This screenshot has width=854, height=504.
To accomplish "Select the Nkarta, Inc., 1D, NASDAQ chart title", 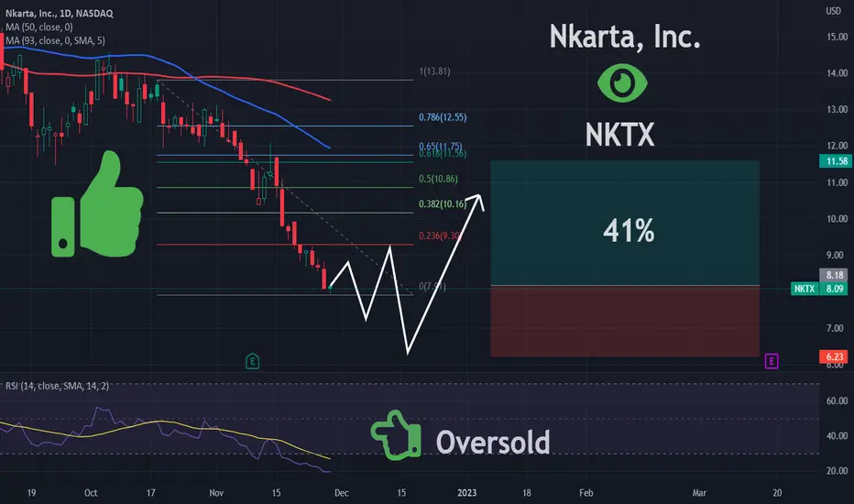I will point(60,14).
